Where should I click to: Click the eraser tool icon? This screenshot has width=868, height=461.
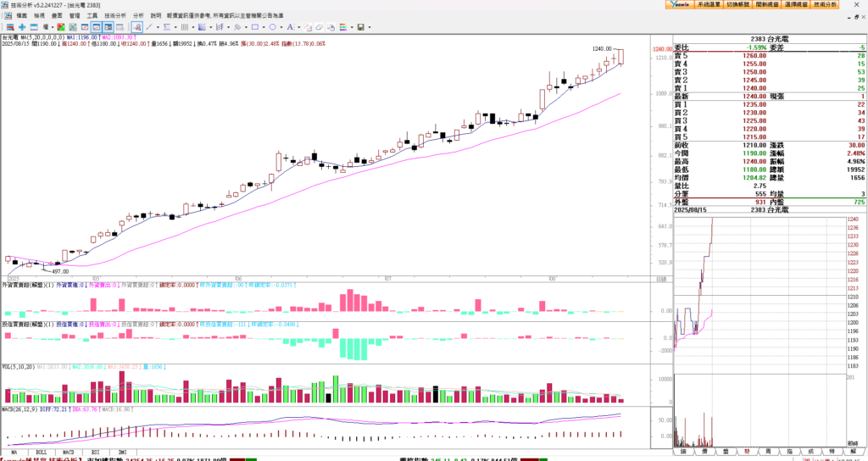(x=320, y=26)
